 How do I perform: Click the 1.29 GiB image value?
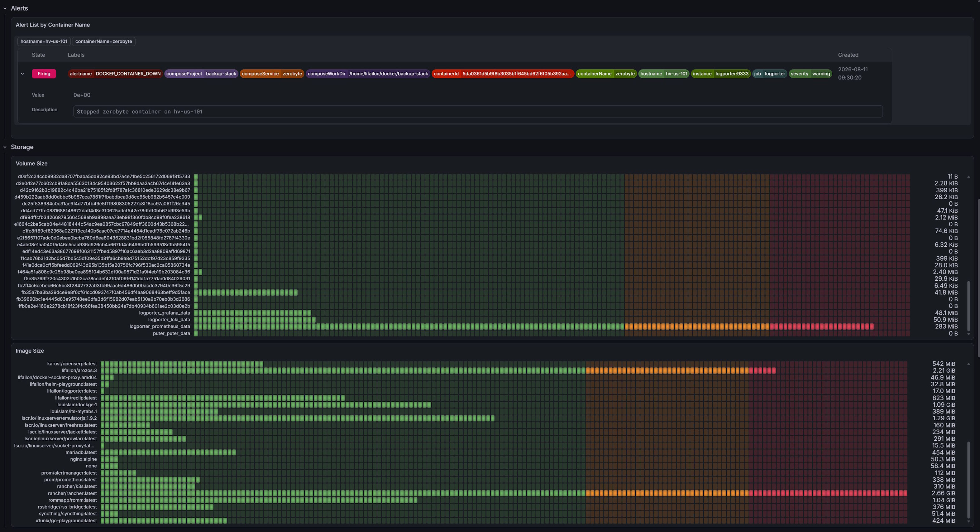(944, 418)
